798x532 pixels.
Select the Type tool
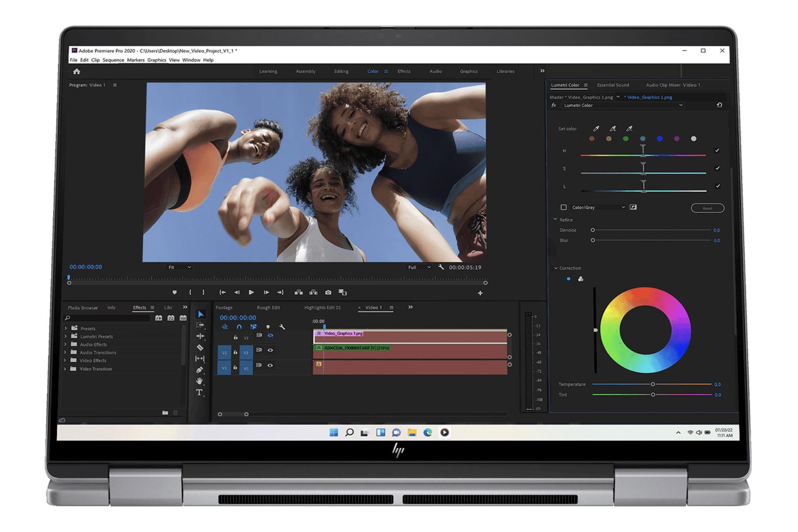[199, 392]
